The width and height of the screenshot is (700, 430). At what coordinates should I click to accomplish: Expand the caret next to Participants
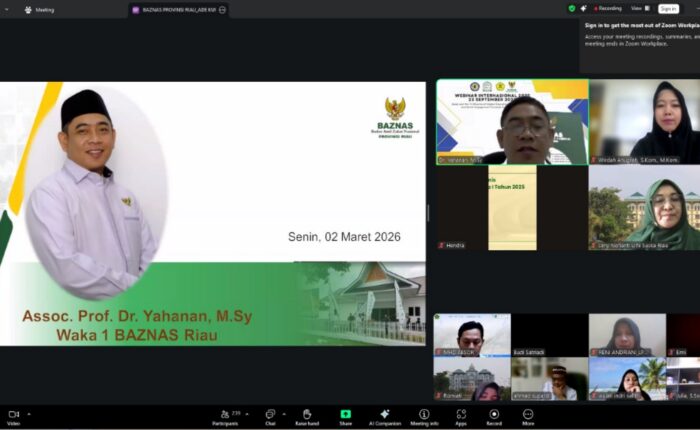(x=249, y=413)
